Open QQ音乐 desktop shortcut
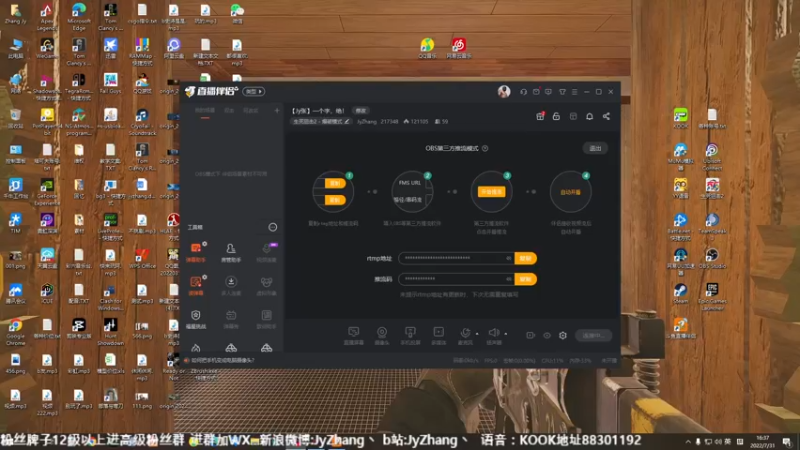This screenshot has height=450, width=800. tap(427, 48)
